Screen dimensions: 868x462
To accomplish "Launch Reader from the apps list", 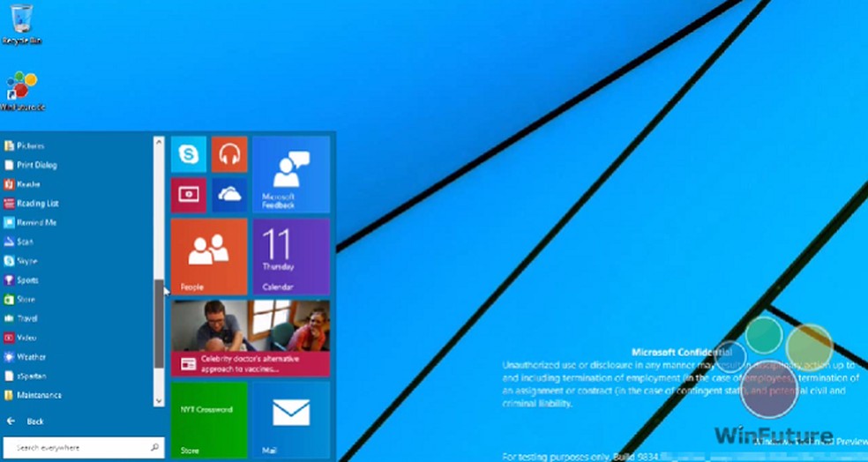I will (22, 184).
